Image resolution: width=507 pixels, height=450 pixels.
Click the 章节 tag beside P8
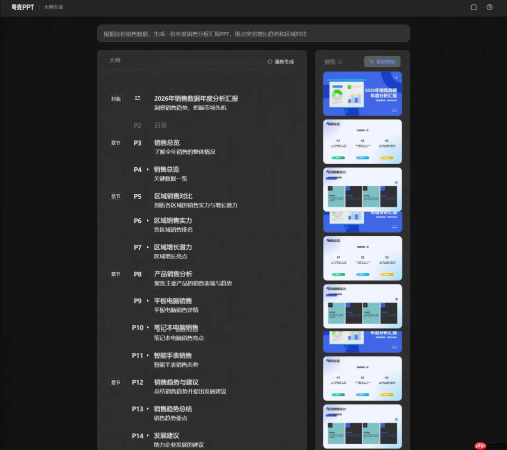[x=116, y=274]
